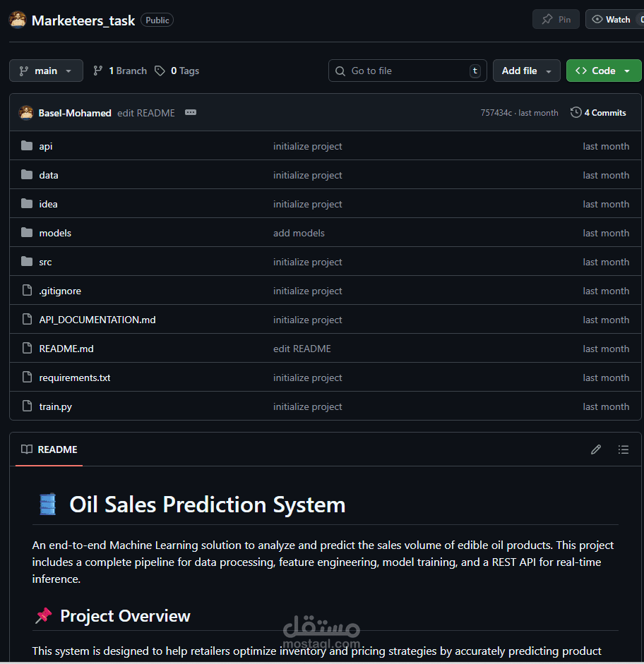
Task: Expand the Add file dropdown
Action: pyautogui.click(x=526, y=71)
